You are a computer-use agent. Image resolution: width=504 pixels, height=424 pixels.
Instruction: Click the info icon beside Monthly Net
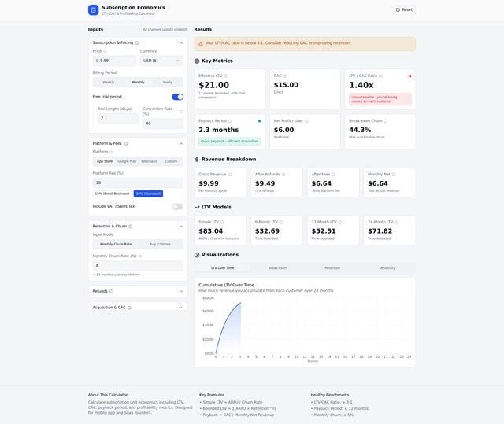[394, 175]
